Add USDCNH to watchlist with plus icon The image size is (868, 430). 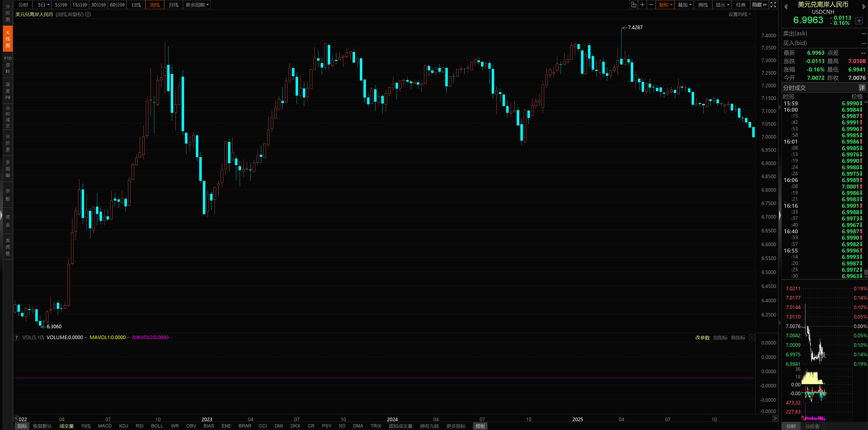[859, 21]
